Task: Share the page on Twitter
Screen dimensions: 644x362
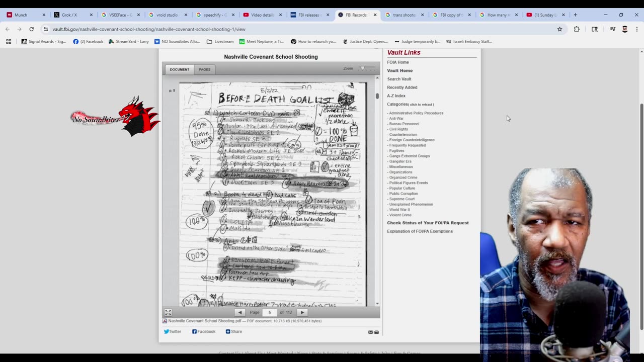Action: (x=172, y=331)
